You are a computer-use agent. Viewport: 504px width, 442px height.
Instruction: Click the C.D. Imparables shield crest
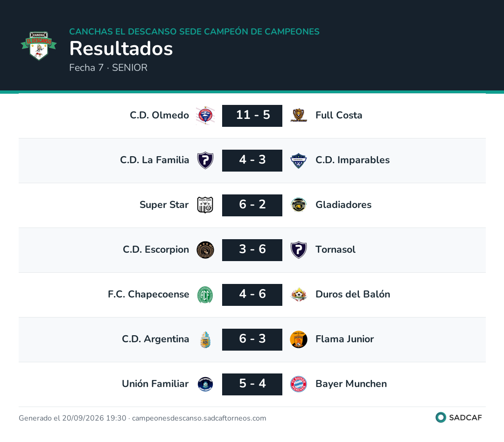[x=299, y=160]
